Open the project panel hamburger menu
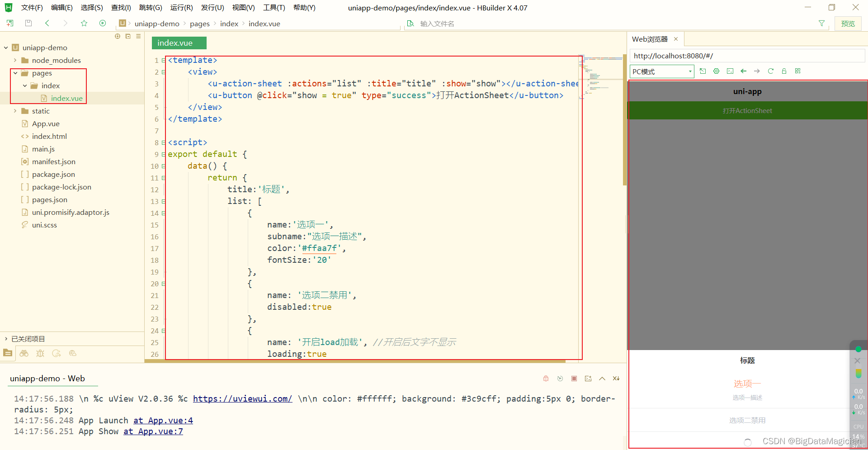This screenshot has width=868, height=450. [138, 36]
